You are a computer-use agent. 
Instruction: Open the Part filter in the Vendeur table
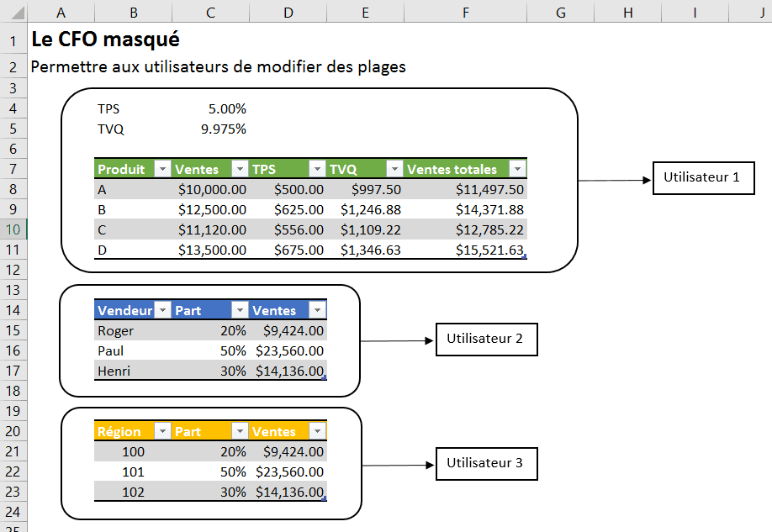click(x=240, y=310)
